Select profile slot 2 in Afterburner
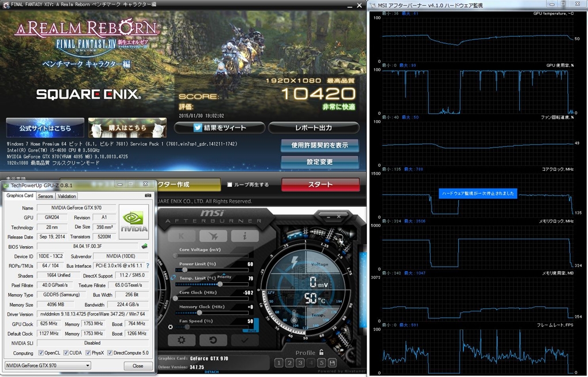The image size is (588, 377). click(289, 363)
